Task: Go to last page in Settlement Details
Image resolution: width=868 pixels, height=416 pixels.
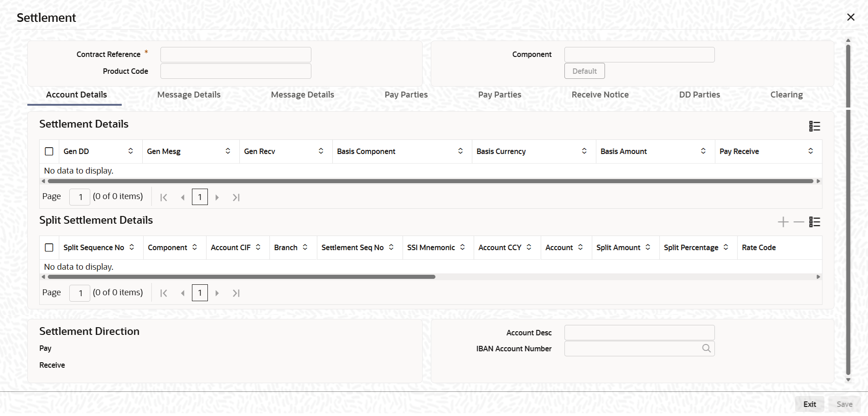Action: coord(236,197)
